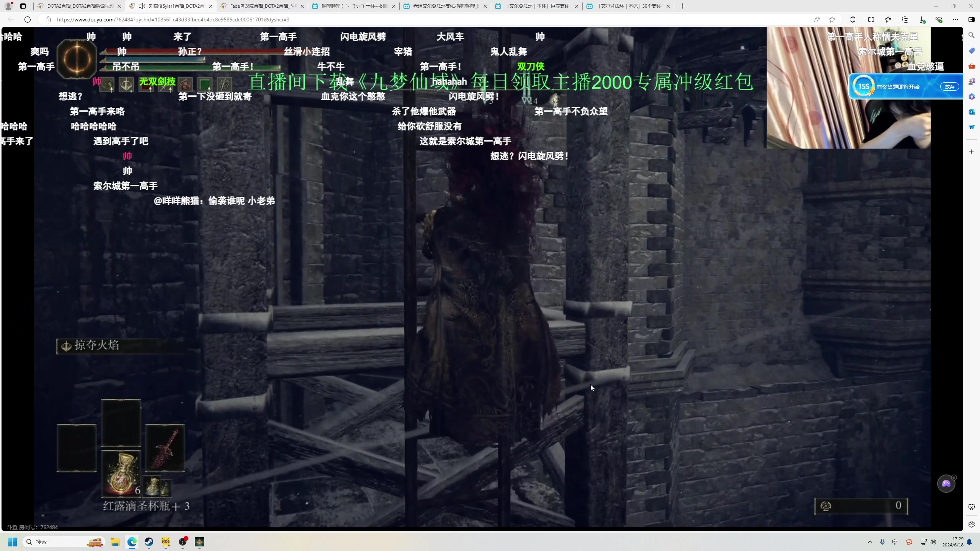The image size is (980, 551).
Task: Add an app to the sidebar
Action: (972, 152)
